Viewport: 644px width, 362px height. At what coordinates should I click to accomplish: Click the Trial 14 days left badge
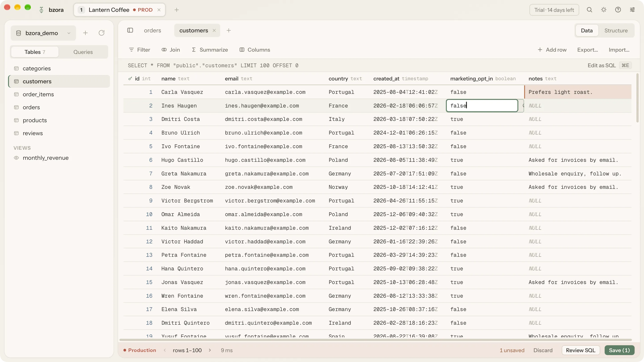[x=554, y=10]
